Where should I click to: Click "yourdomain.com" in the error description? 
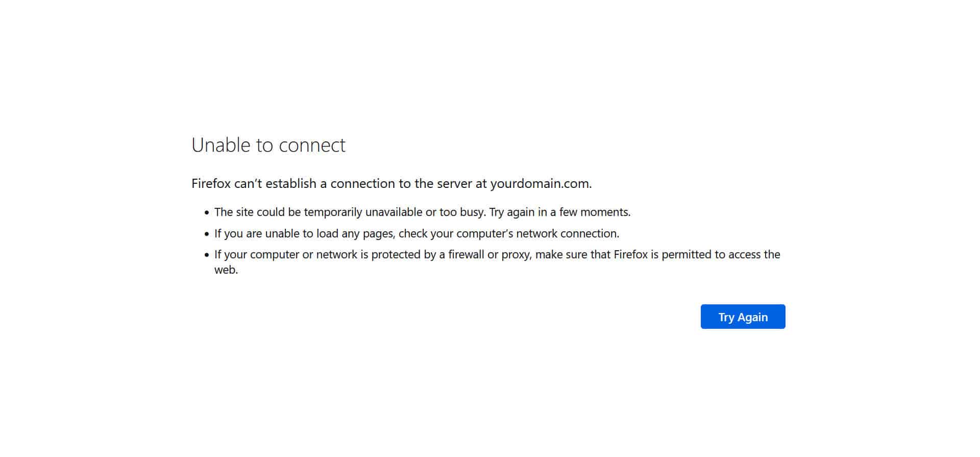[540, 184]
